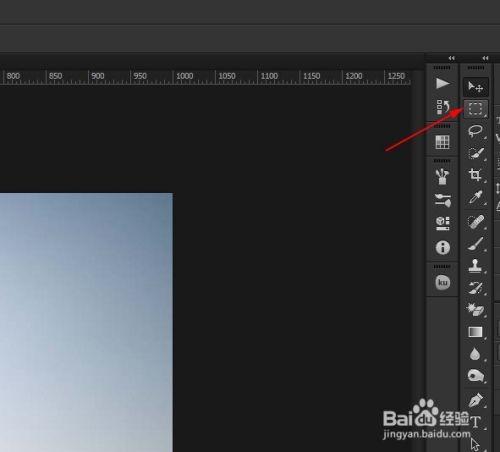The image size is (500, 452).
Task: Open the Info panel icon
Action: (x=443, y=248)
